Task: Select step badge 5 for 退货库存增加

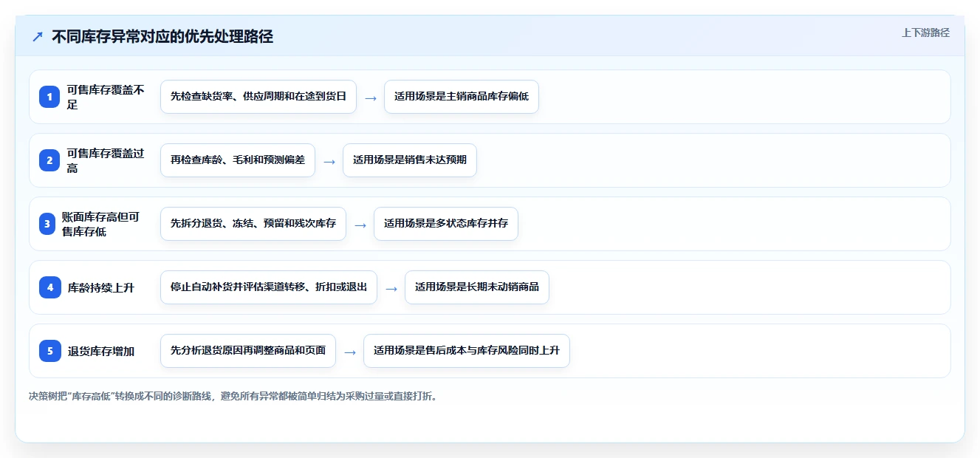Action: [49, 351]
